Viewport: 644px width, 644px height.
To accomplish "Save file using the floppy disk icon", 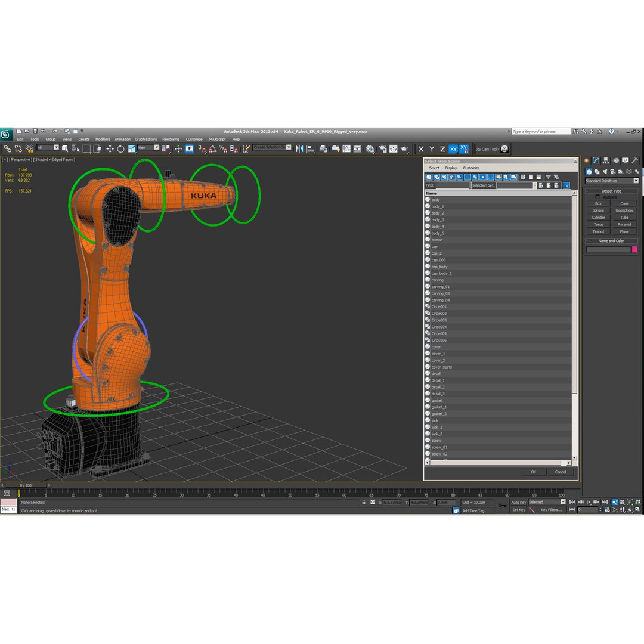I will (35, 131).
